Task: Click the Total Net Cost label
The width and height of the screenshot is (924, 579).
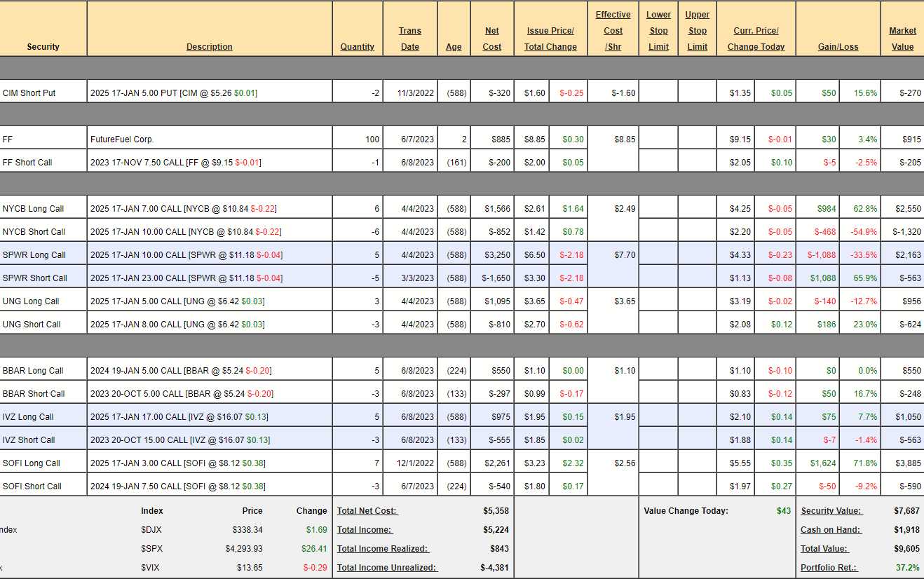Action: (x=367, y=511)
